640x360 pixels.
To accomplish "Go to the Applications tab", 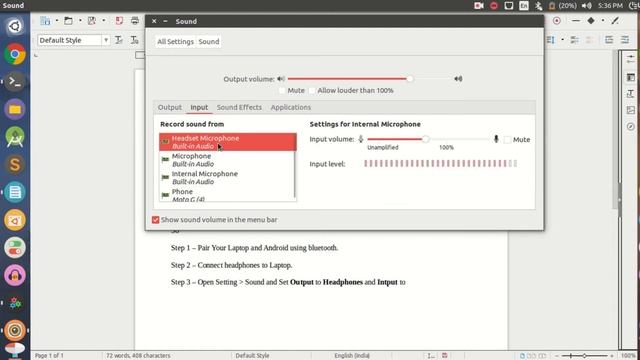I will [x=291, y=107].
